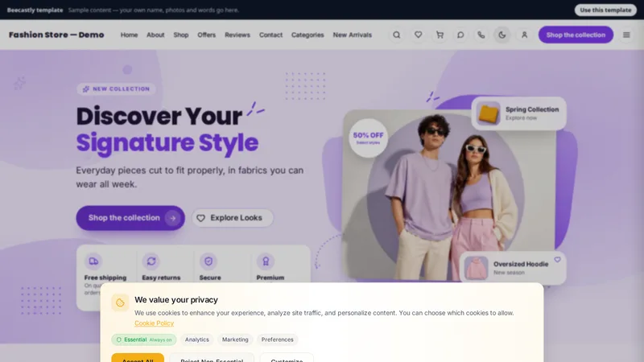644x362 pixels.
Task: Favorite the Oversized Hoodie heart icon
Action: click(x=557, y=259)
